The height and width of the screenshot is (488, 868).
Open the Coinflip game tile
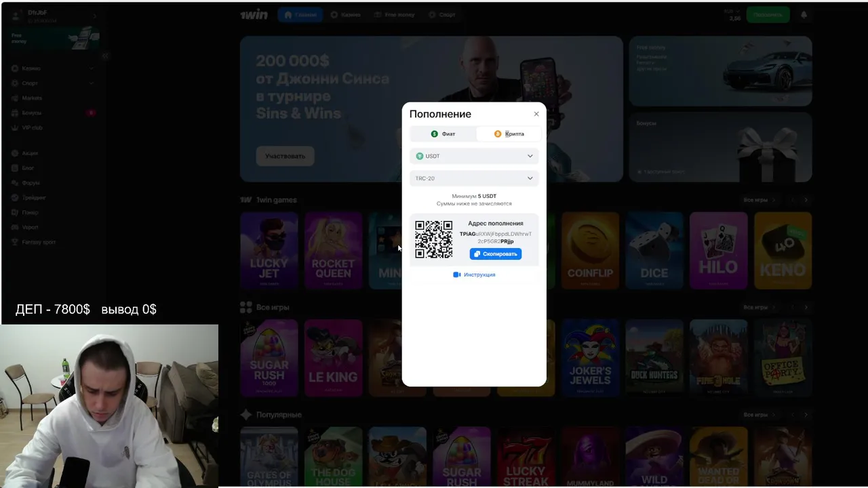[x=590, y=251]
